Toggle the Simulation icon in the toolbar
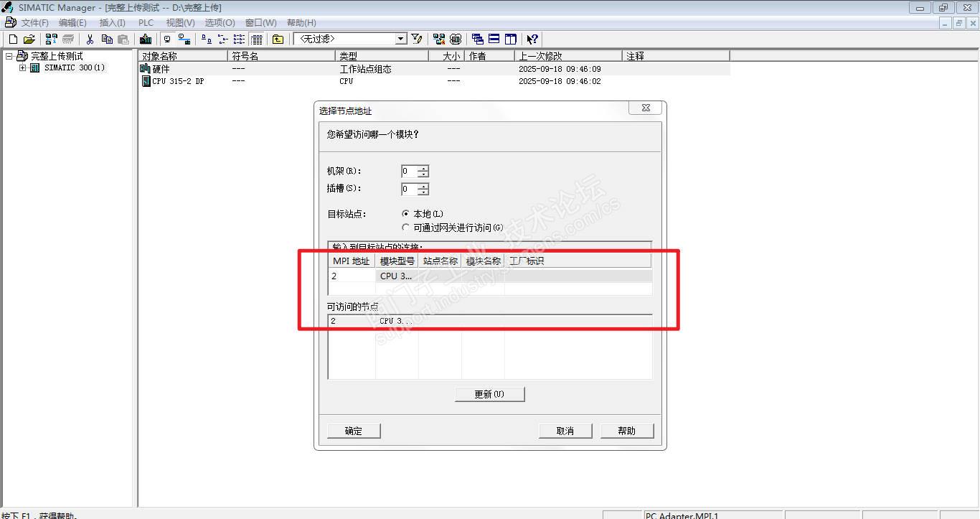 click(x=456, y=39)
